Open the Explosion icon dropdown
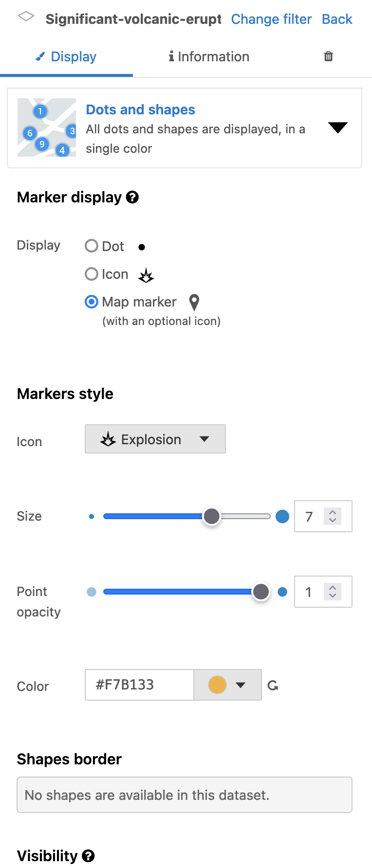The image size is (372, 868). (155, 439)
